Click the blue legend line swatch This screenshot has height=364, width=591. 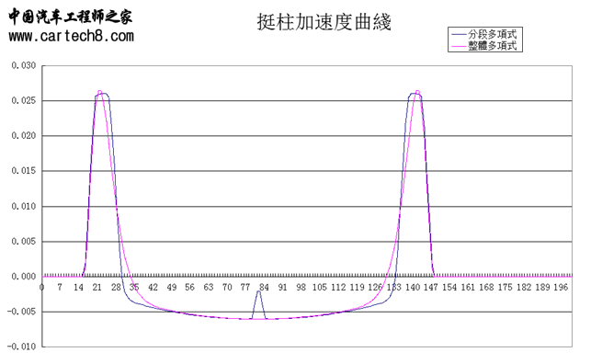(459, 34)
